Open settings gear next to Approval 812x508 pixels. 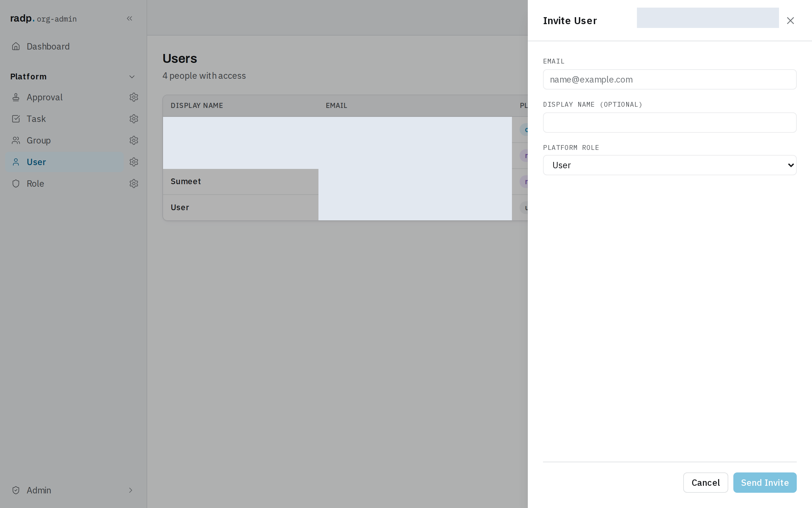coord(134,97)
